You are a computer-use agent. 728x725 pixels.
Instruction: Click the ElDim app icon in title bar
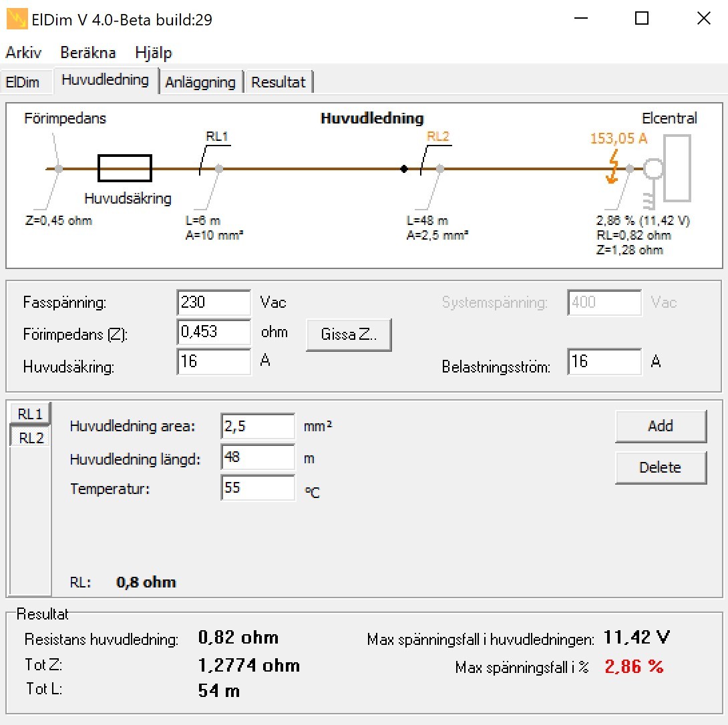pos(16,19)
